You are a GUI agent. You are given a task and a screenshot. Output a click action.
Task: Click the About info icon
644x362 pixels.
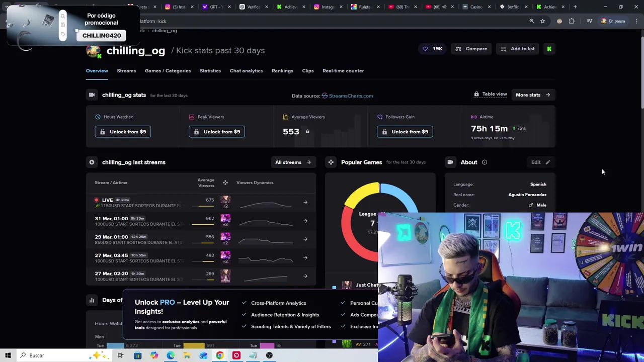coord(485,162)
